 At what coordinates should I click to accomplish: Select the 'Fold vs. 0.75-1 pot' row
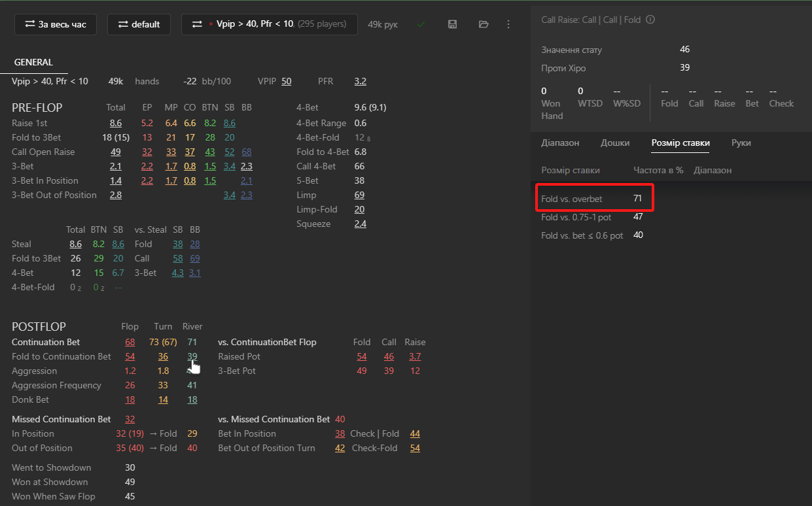coord(592,217)
